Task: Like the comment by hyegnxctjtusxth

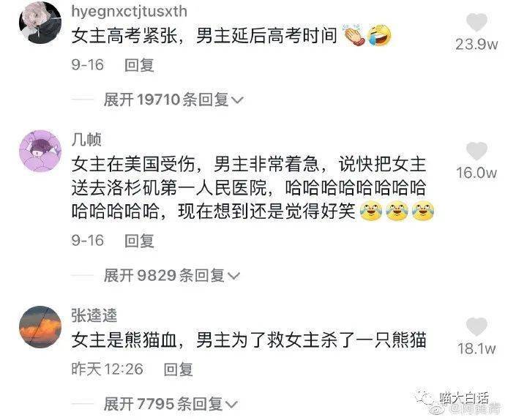Action: pos(476,22)
